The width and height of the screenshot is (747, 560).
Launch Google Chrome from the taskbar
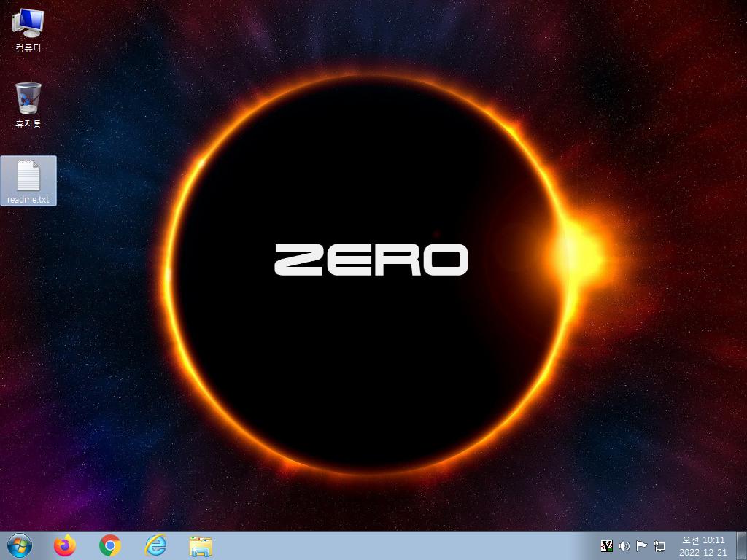coord(110,545)
